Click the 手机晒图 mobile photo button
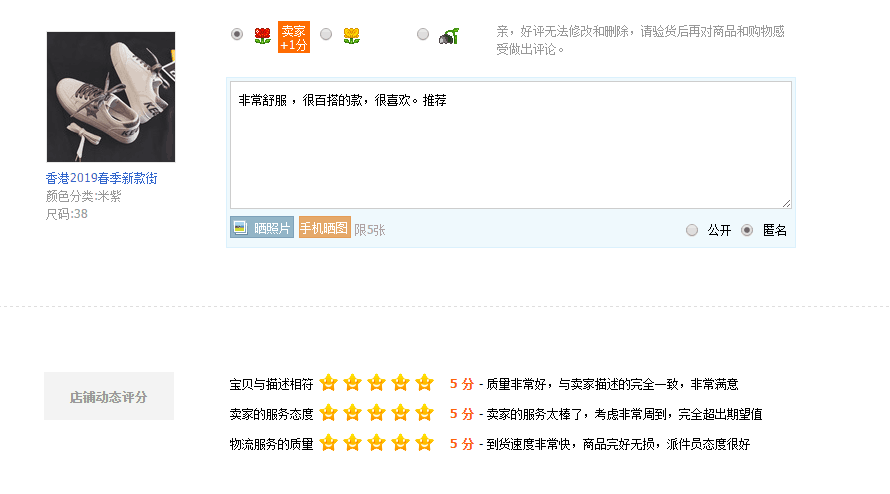 click(x=324, y=228)
